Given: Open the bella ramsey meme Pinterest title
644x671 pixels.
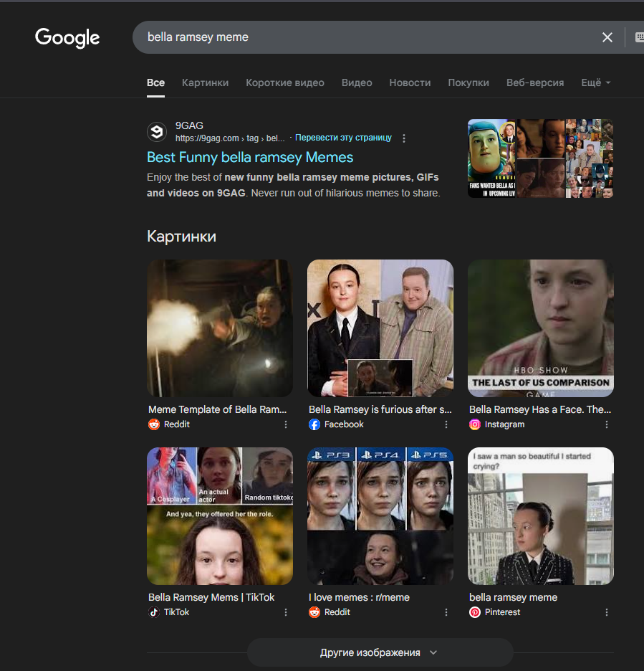Looking at the screenshot, I should click(513, 597).
